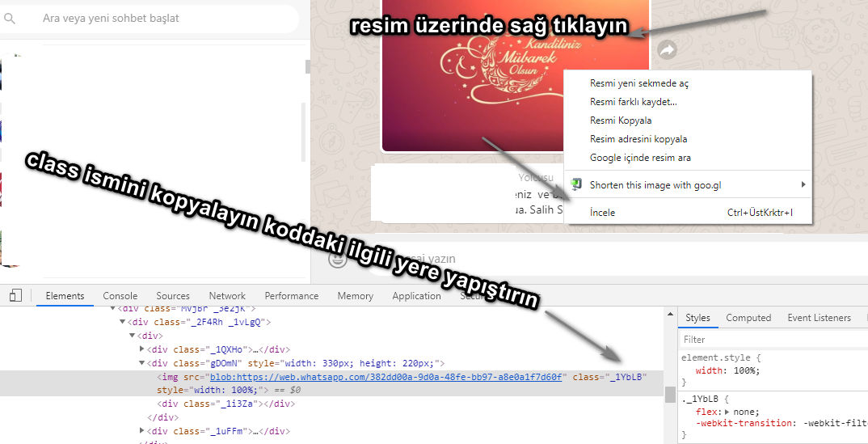Expand the div class="_1QXHo" node
The height and width of the screenshot is (444, 868).
141,349
